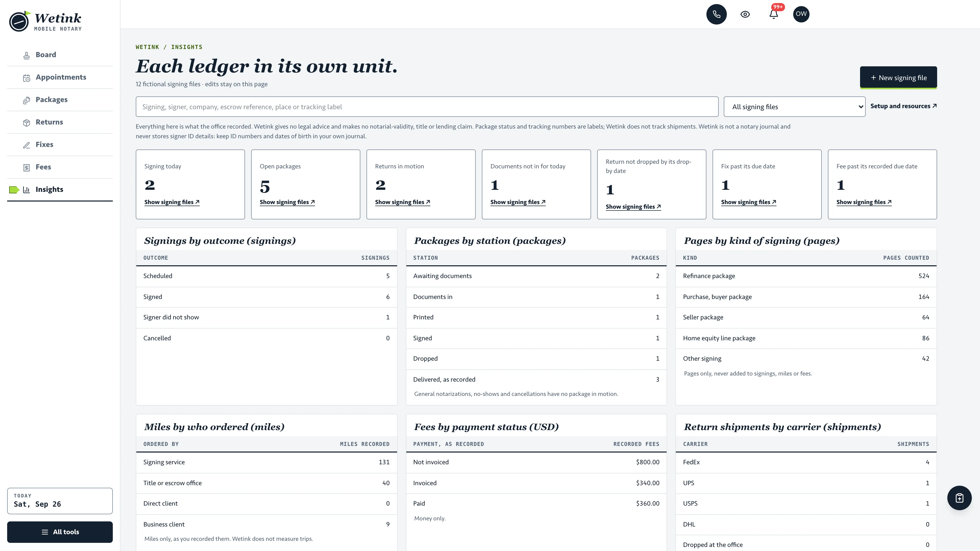Image resolution: width=980 pixels, height=551 pixels.
Task: Click the Wetink clock logo icon
Action: click(x=19, y=21)
